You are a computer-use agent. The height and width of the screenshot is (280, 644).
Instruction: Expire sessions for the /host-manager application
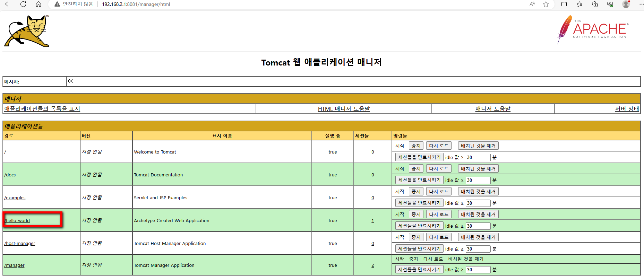[x=419, y=249]
